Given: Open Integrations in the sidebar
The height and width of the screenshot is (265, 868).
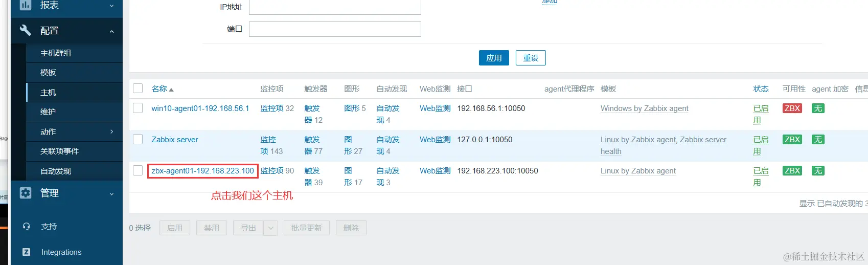Looking at the screenshot, I should [61, 252].
